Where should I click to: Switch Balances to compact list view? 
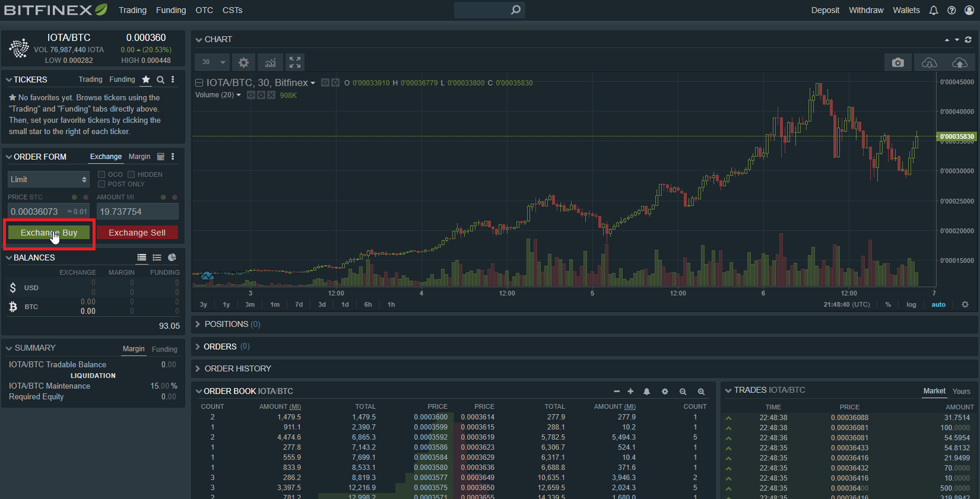click(157, 258)
